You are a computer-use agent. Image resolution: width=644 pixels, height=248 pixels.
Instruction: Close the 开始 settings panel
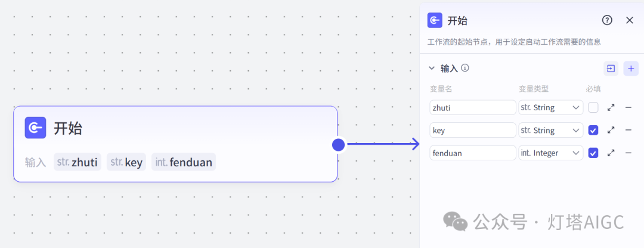pyautogui.click(x=629, y=20)
